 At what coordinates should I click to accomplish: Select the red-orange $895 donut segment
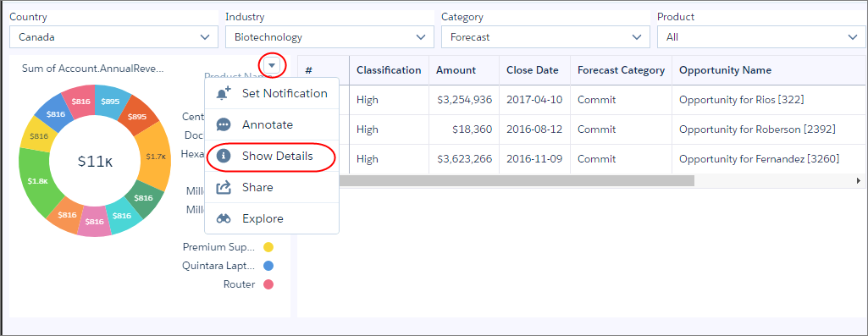pos(137,116)
